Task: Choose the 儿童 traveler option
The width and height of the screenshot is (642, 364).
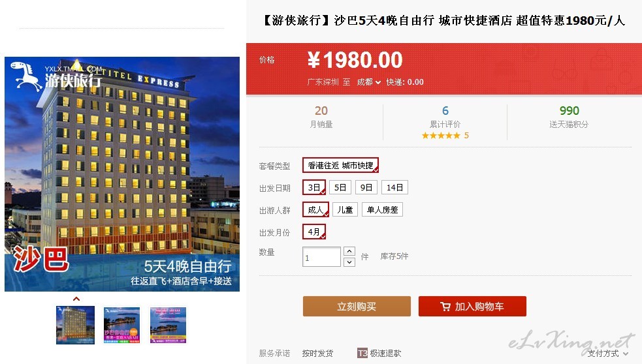Action: point(345,210)
